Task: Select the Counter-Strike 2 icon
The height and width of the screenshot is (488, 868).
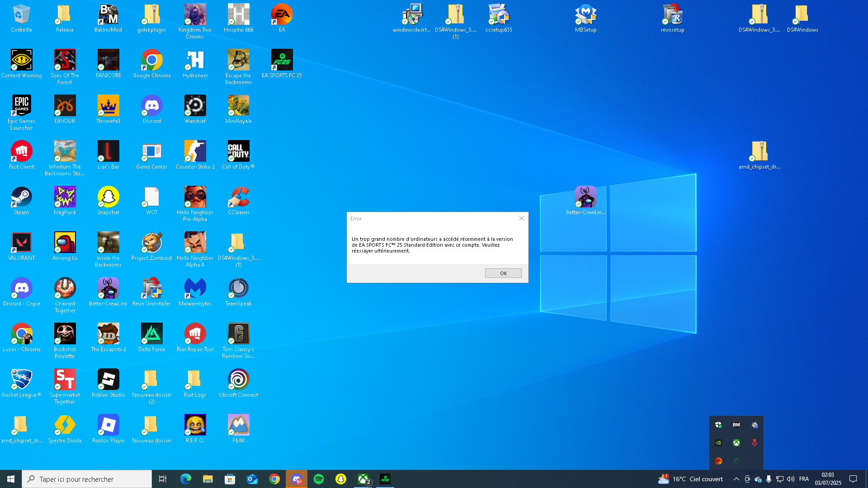Action: pos(195,155)
